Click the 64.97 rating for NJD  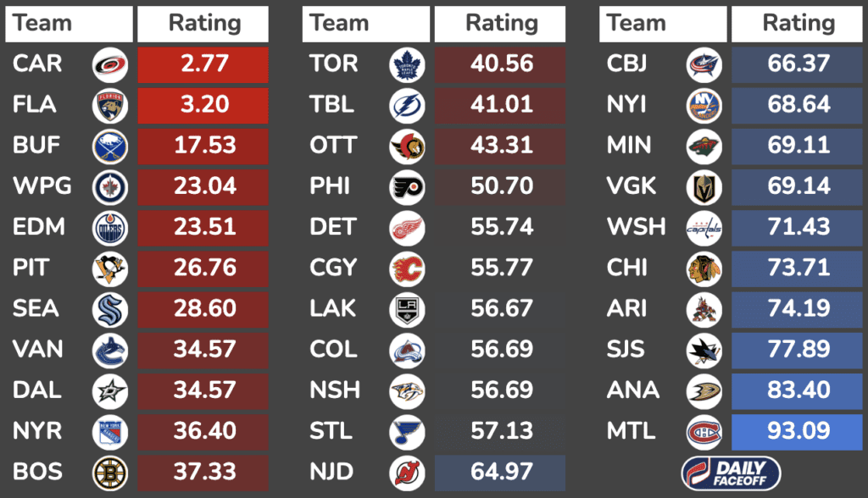pyautogui.click(x=501, y=472)
